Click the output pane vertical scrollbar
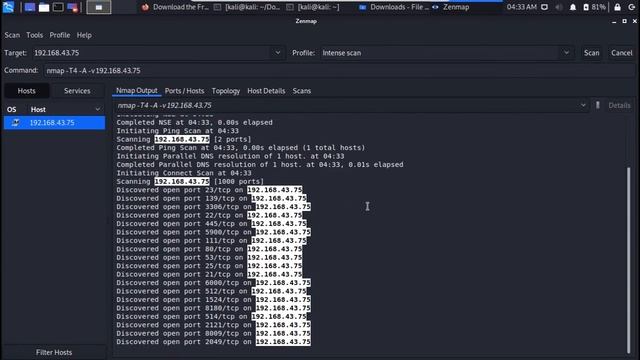Viewport: 640px width, 360px height. tap(629, 259)
